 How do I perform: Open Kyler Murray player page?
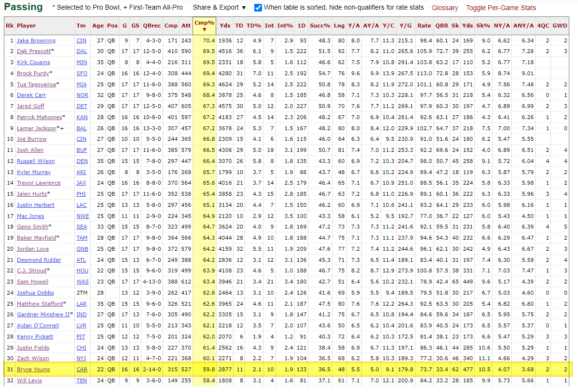tap(34, 172)
